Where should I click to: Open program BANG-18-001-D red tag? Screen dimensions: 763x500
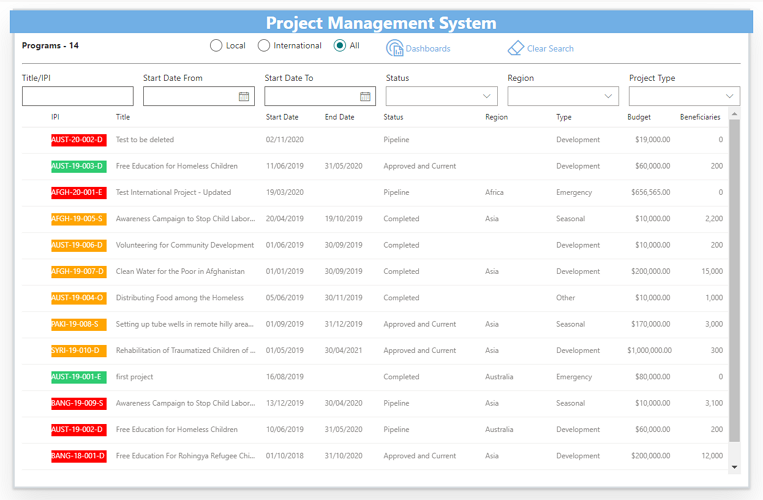79,456
